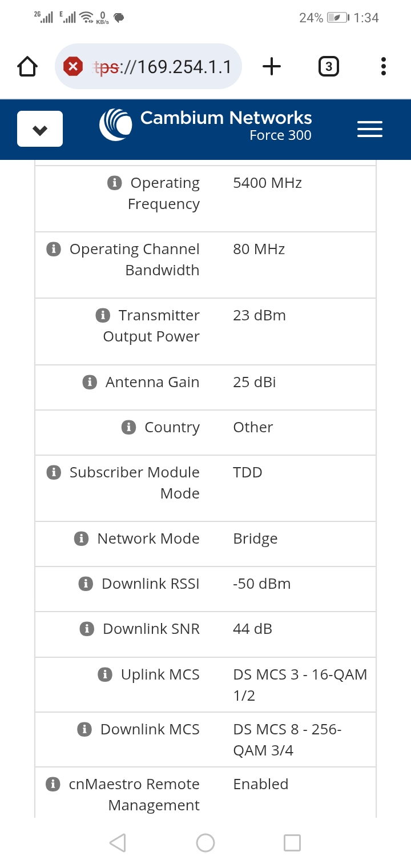Open a new browser tab
The image size is (411, 868).
(x=272, y=67)
